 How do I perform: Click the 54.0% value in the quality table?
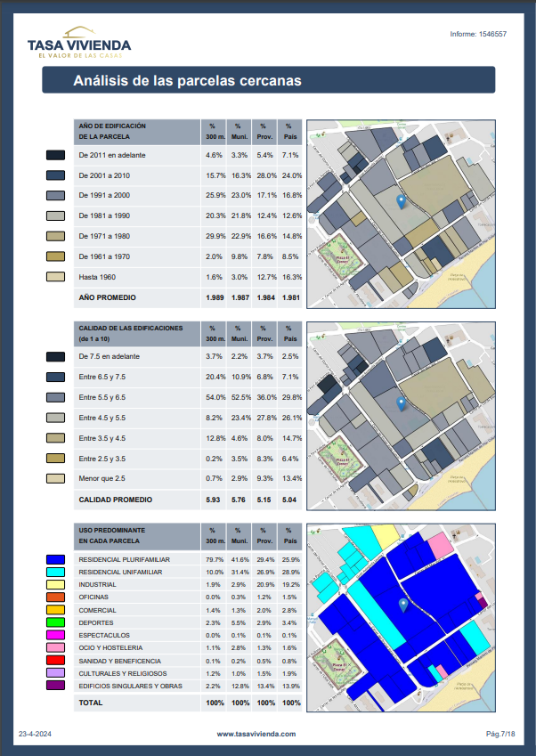pyautogui.click(x=215, y=397)
